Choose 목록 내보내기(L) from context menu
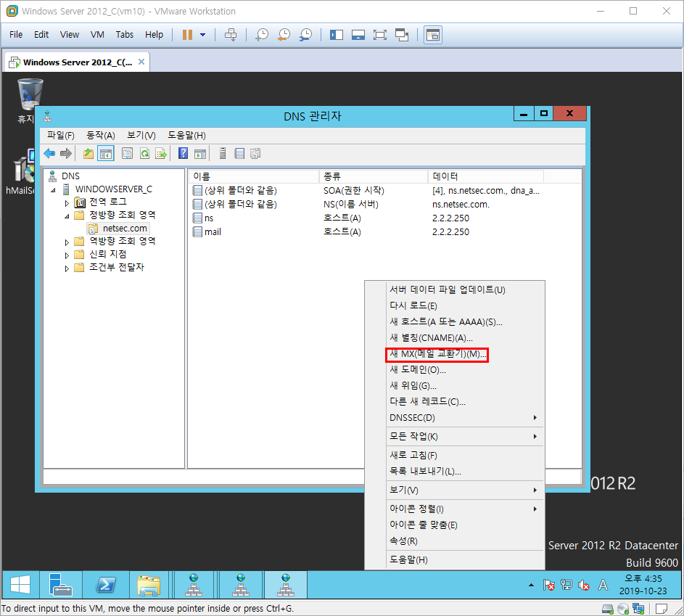 [x=465, y=471]
